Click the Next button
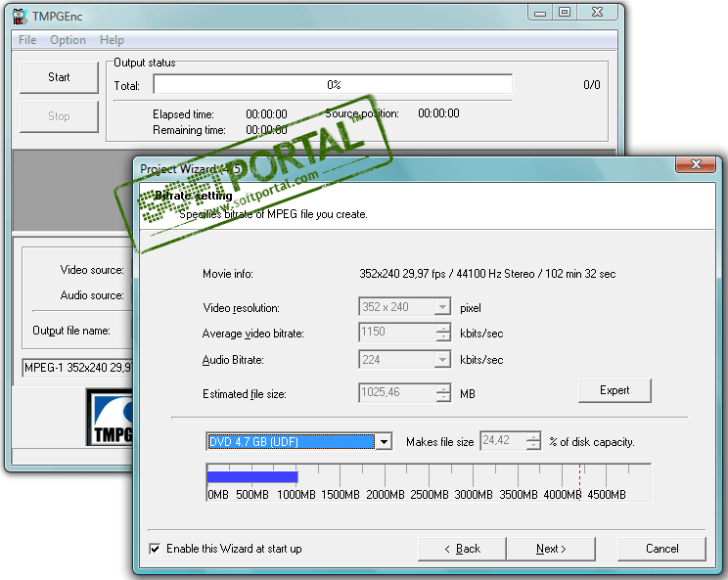This screenshot has height=580, width=728. [551, 549]
